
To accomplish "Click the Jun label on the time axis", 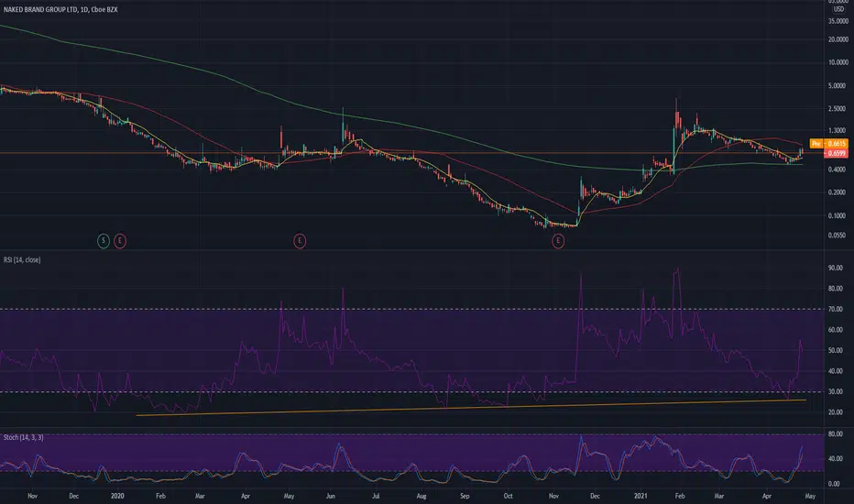I will [x=331, y=496].
